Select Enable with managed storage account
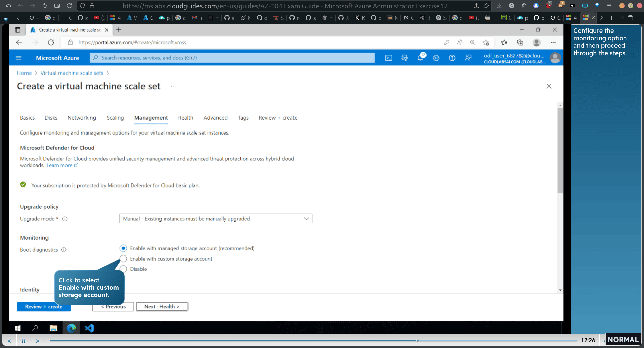644x348 pixels. (x=124, y=248)
